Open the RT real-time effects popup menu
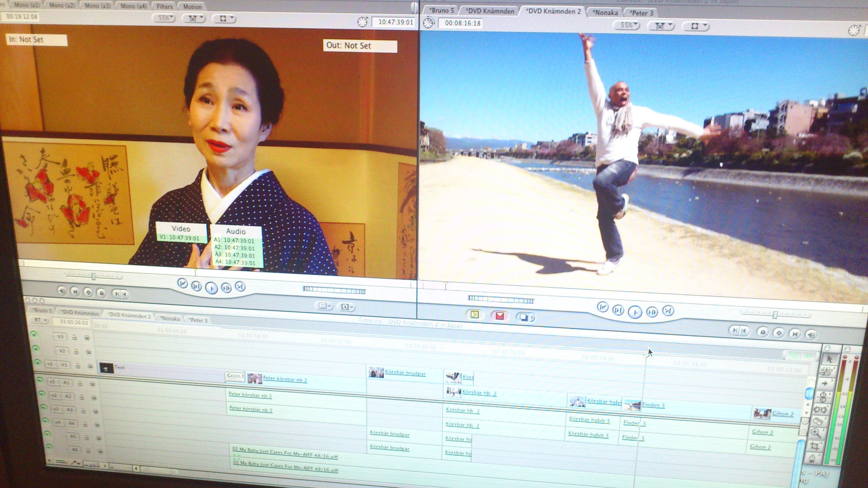This screenshot has height=488, width=868. pyautogui.click(x=40, y=320)
